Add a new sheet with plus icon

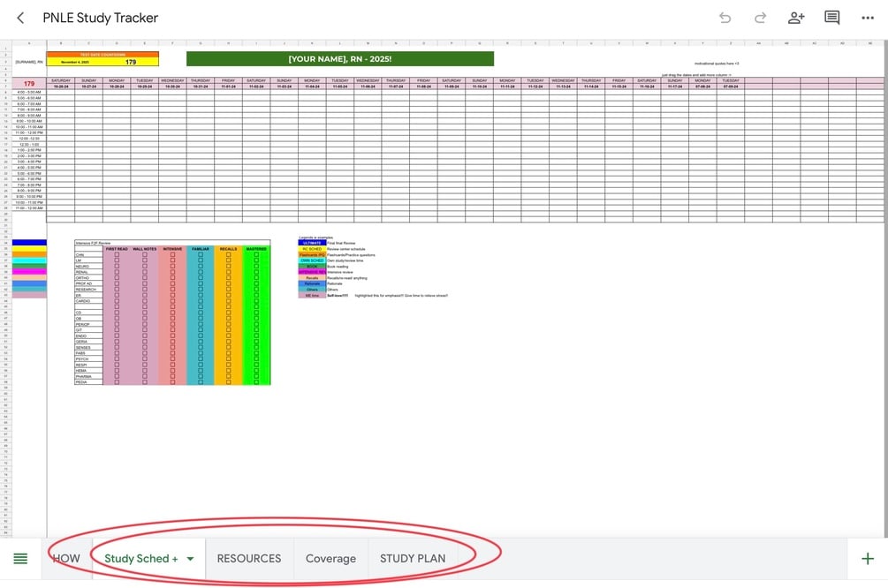pos(868,559)
